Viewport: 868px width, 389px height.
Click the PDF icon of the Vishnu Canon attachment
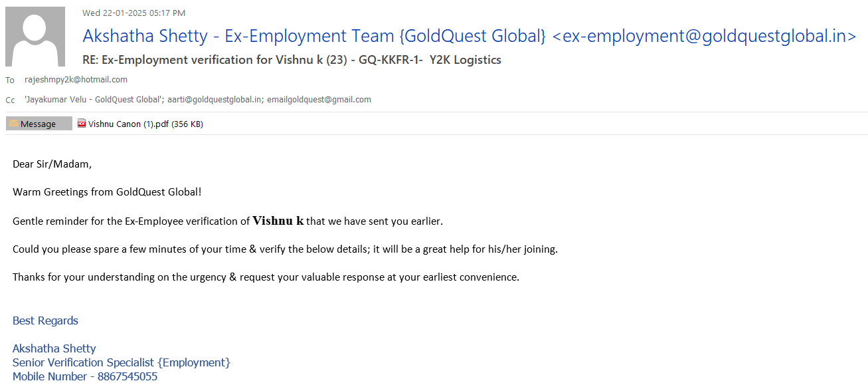pyautogui.click(x=82, y=124)
